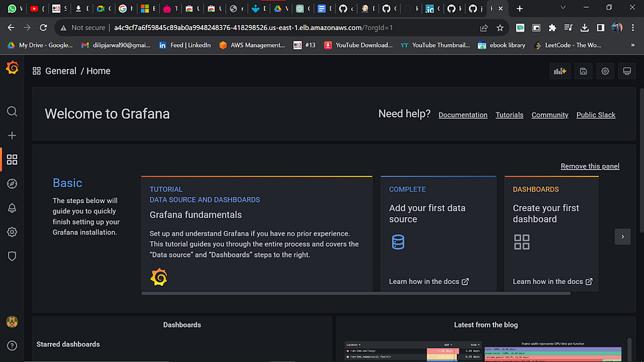
Task: Click the Add panel chart icon
Action: pyautogui.click(x=560, y=71)
